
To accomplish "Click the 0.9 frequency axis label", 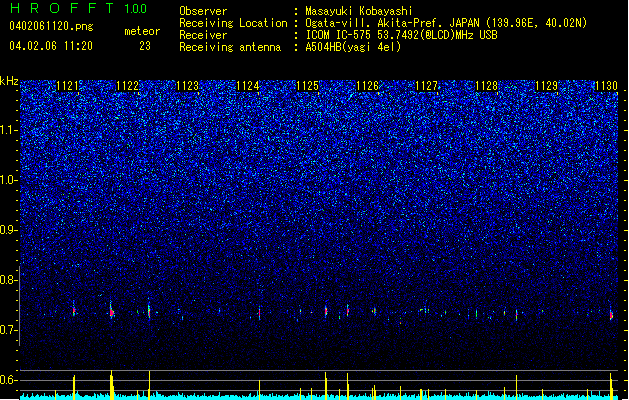I will (x=9, y=230).
